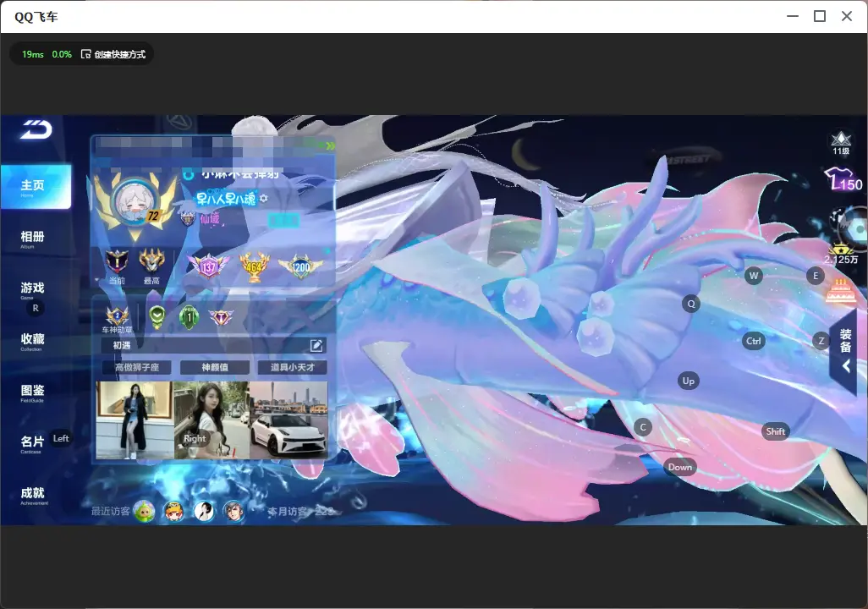
Task: Edit the 初遇 signature with pencil icon
Action: pos(316,345)
